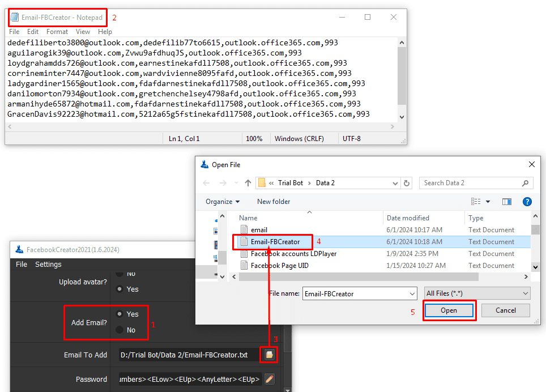Click the UTF-8 status bar entry
546x392 pixels.
click(x=352, y=139)
